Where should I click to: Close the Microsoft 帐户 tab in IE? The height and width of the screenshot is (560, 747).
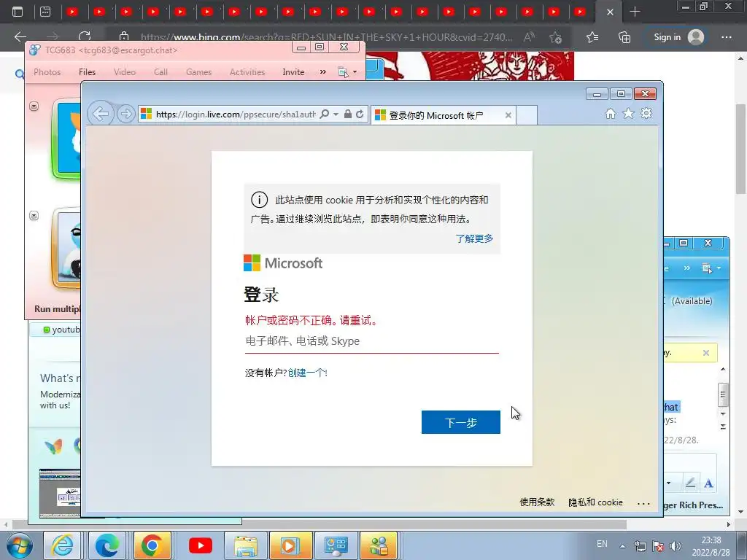click(x=508, y=115)
